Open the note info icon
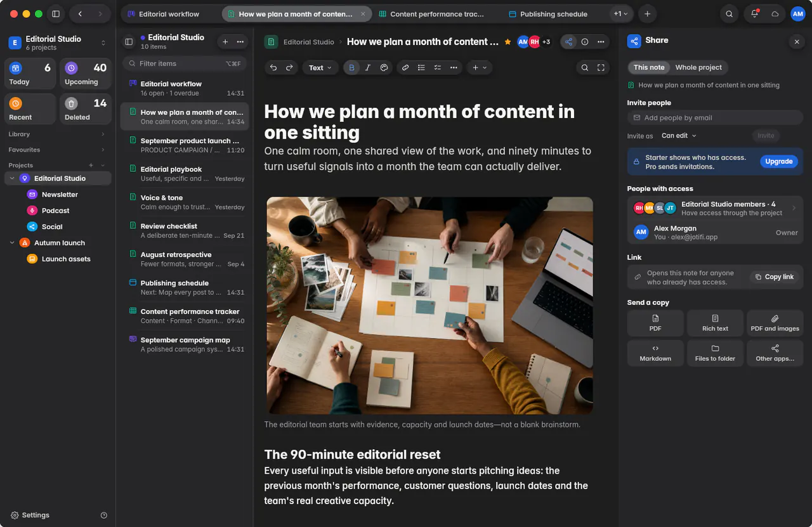This screenshot has height=527, width=812. [x=585, y=42]
